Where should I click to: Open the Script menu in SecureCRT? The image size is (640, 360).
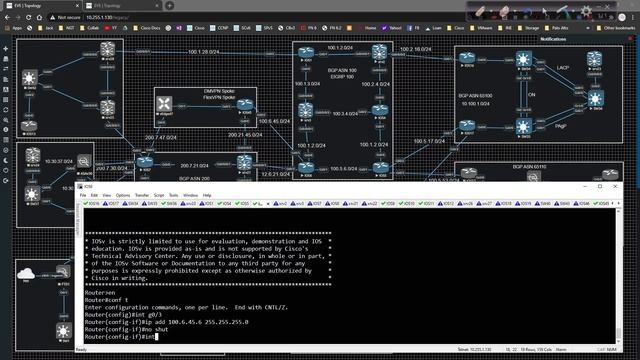(x=159, y=196)
